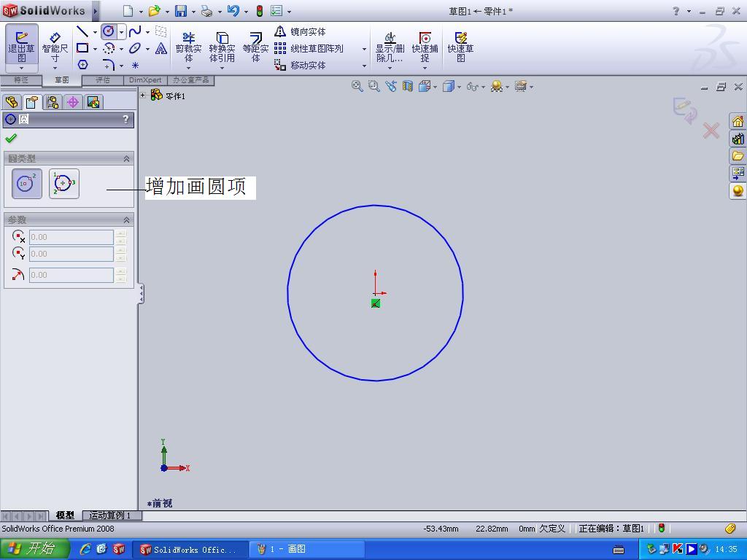
Task: Choose center-radius circle type
Action: (x=27, y=183)
